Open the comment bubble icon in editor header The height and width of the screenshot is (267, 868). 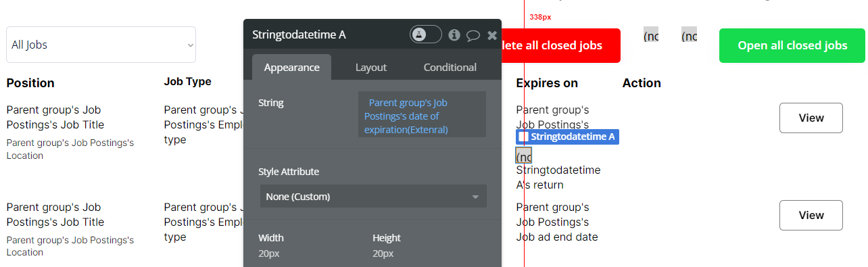pyautogui.click(x=473, y=35)
